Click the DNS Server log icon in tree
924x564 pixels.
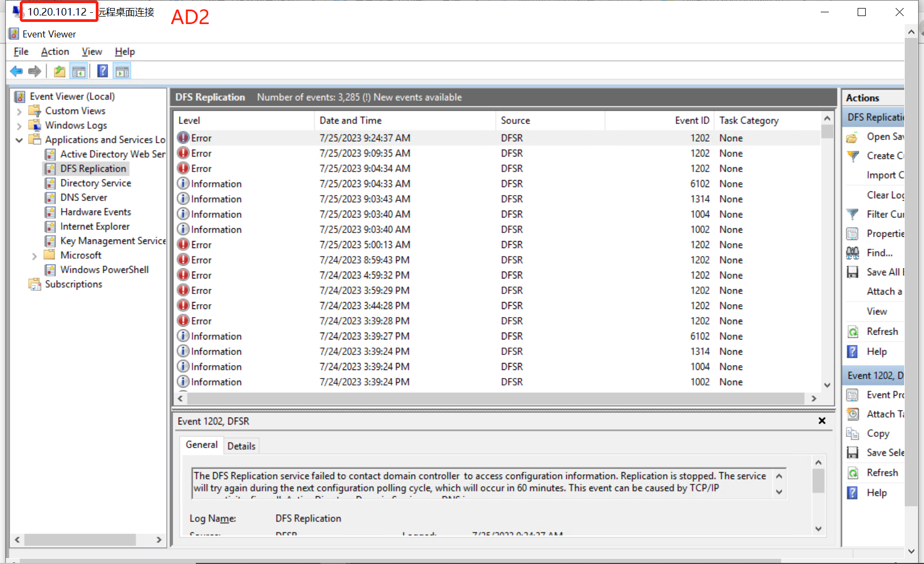pos(50,198)
